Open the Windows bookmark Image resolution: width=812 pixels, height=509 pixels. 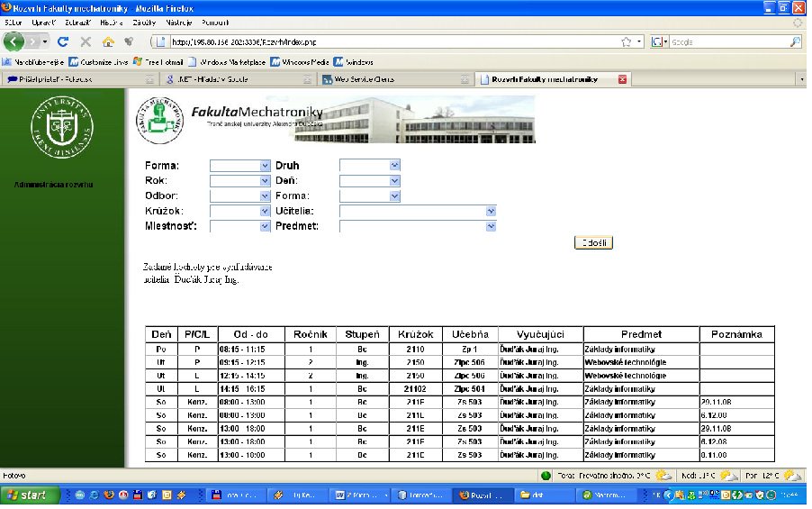coord(353,61)
